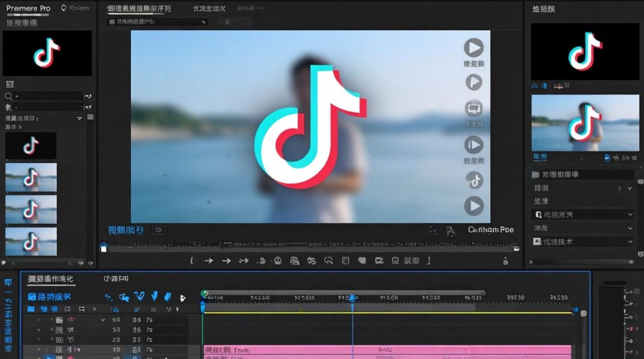Select the pink clip on the timeline track
Screen dimensions: 644x359
(388, 350)
